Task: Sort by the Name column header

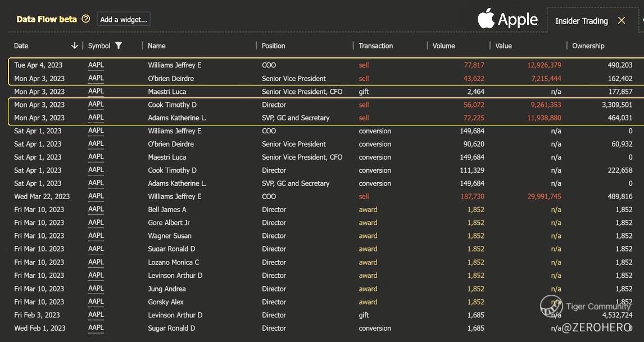Action: (x=157, y=46)
